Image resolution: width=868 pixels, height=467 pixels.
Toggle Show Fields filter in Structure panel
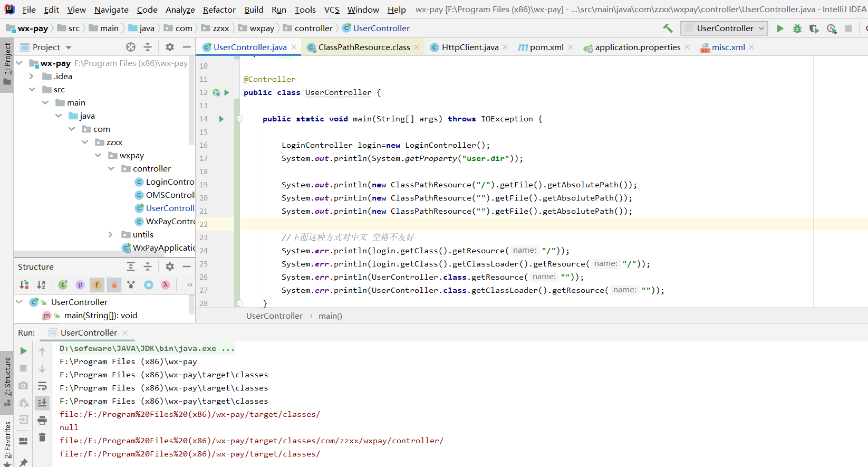click(97, 285)
